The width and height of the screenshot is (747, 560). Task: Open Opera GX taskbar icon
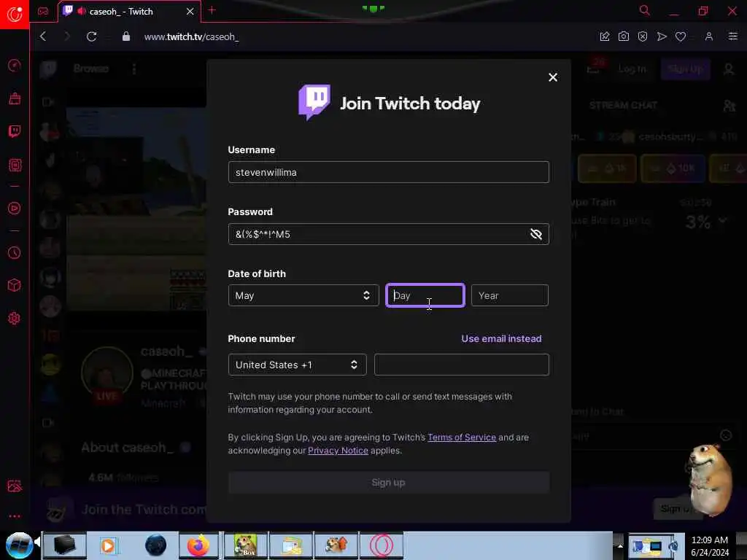(x=381, y=545)
